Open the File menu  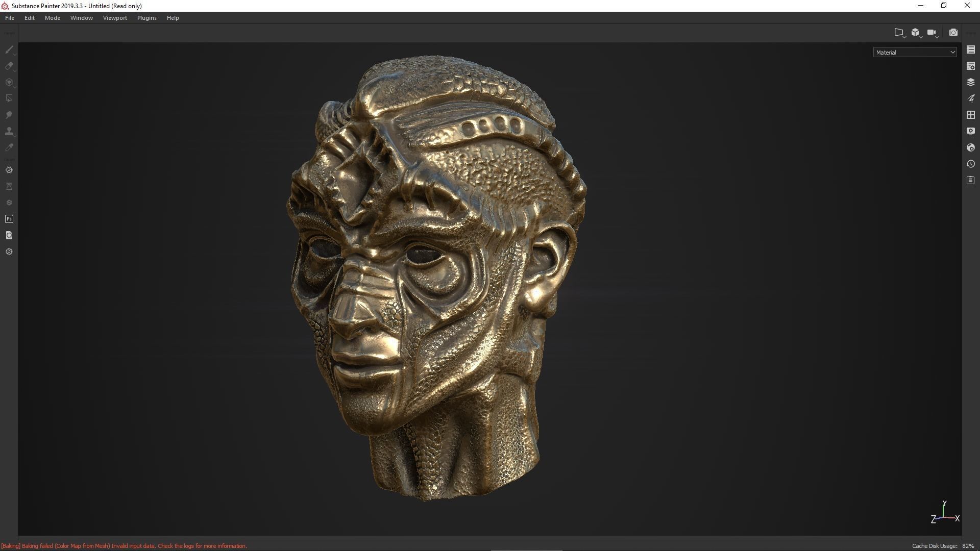10,18
